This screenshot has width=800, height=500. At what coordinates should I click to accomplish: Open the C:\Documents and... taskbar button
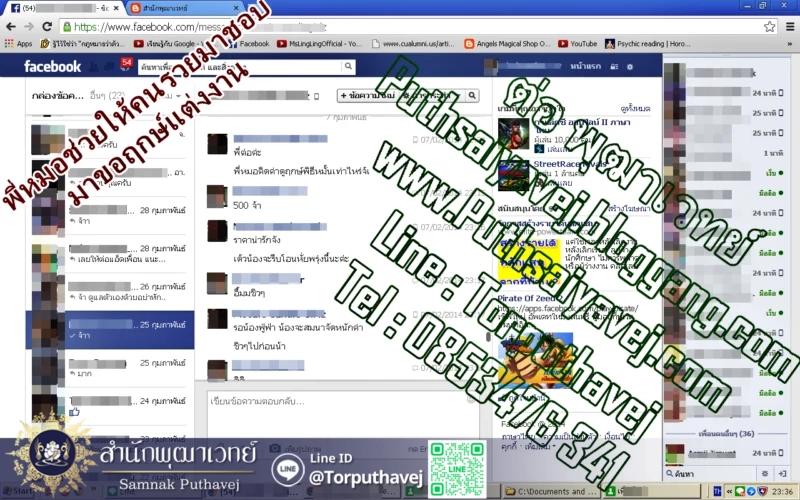coord(553,491)
